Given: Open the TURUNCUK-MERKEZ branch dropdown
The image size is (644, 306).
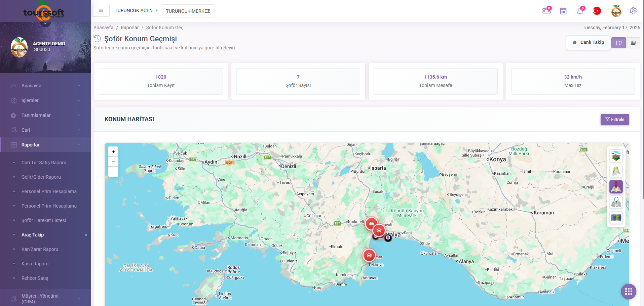Looking at the screenshot, I should tap(188, 11).
